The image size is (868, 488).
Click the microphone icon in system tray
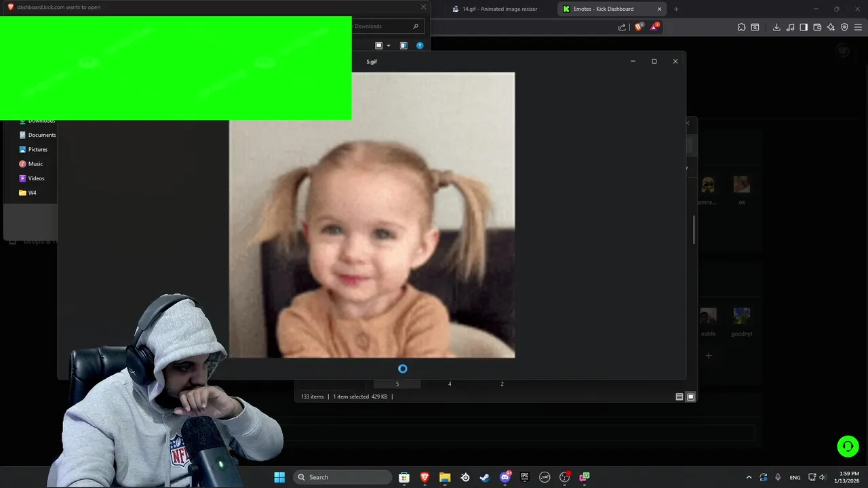click(778, 477)
